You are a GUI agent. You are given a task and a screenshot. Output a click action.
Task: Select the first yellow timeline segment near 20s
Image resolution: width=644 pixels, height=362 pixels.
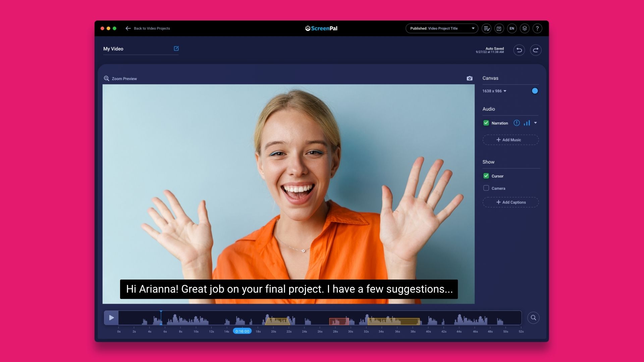click(x=278, y=322)
